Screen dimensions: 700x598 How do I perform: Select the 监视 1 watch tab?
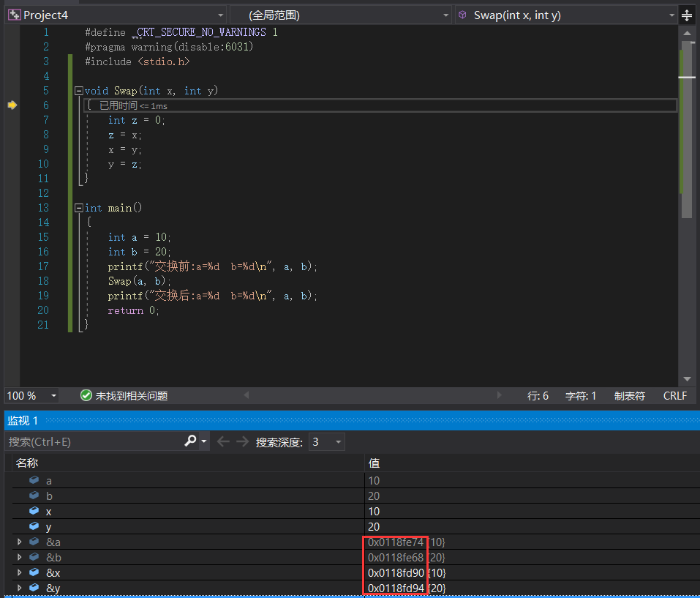click(x=23, y=420)
